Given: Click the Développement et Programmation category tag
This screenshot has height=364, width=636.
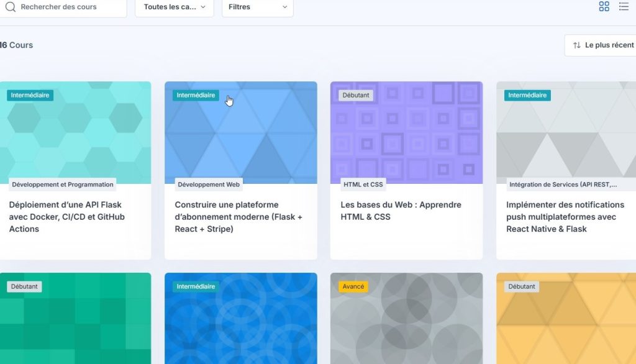Looking at the screenshot, I should (x=63, y=184).
